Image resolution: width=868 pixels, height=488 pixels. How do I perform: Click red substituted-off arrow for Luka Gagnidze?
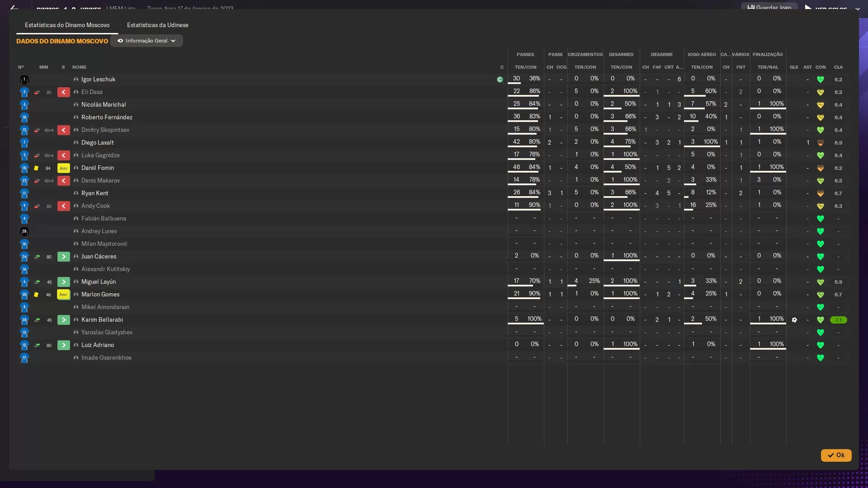[x=64, y=155]
